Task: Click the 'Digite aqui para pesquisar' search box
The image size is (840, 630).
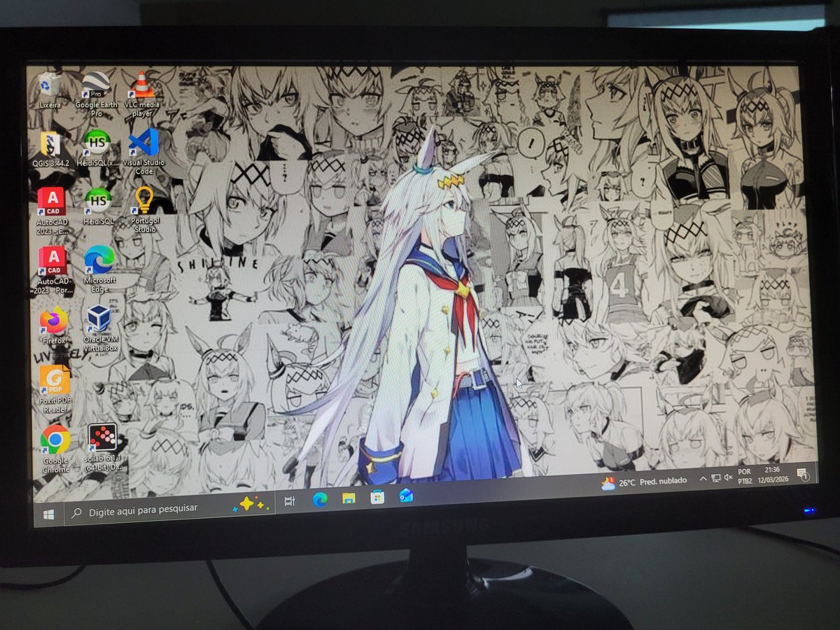Action: click(x=169, y=508)
